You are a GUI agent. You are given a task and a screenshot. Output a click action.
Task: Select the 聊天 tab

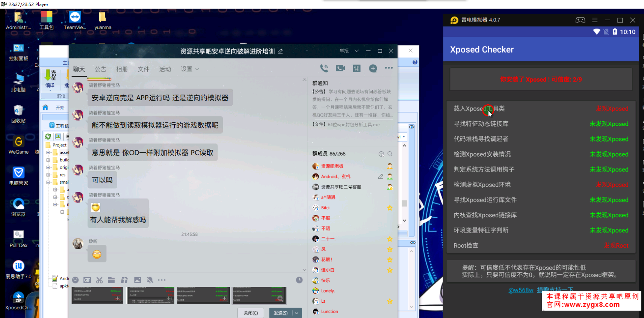point(79,69)
